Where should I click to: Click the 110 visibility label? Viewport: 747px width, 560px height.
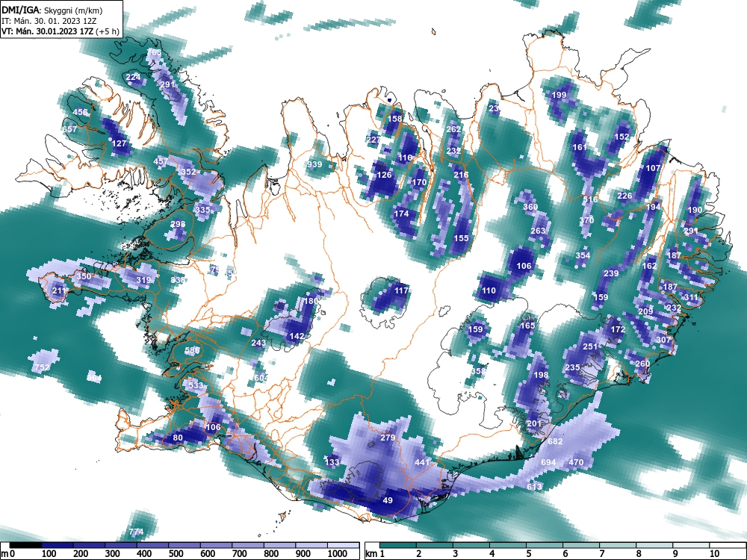(x=489, y=291)
